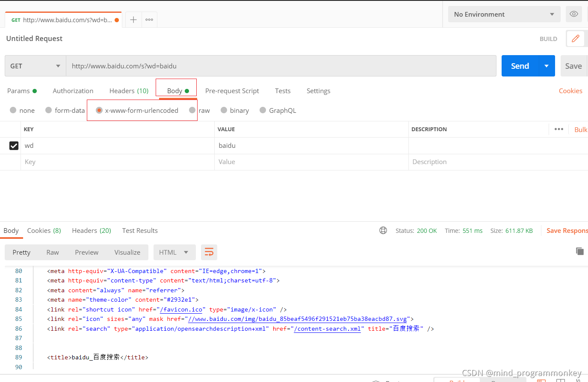Toggle the line wrap icon
588x382 pixels.
pyautogui.click(x=209, y=252)
